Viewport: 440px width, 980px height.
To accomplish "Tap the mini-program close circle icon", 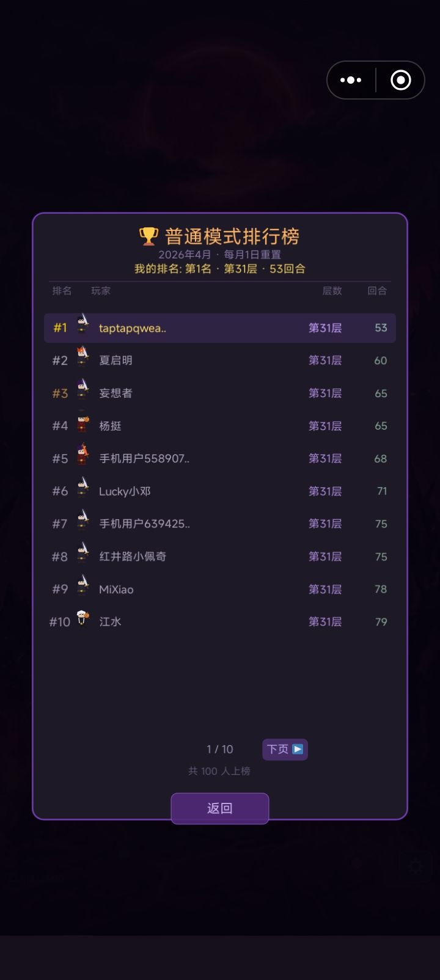I will 401,80.
